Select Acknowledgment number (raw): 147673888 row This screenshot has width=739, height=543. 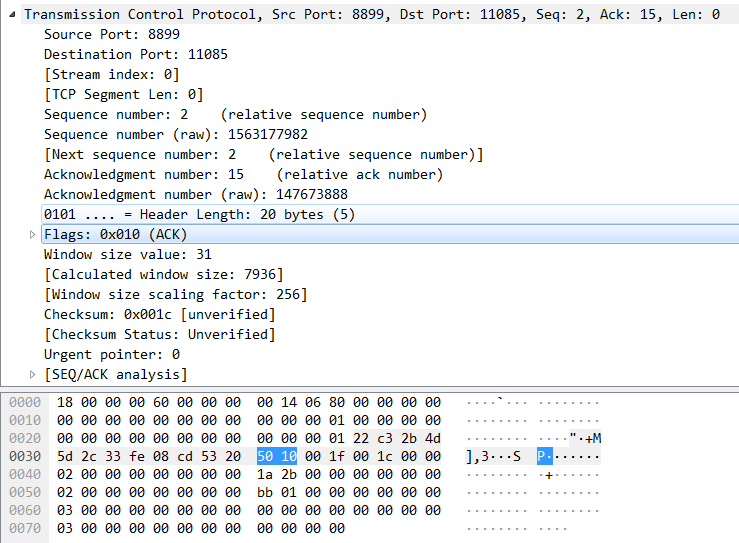(196, 194)
